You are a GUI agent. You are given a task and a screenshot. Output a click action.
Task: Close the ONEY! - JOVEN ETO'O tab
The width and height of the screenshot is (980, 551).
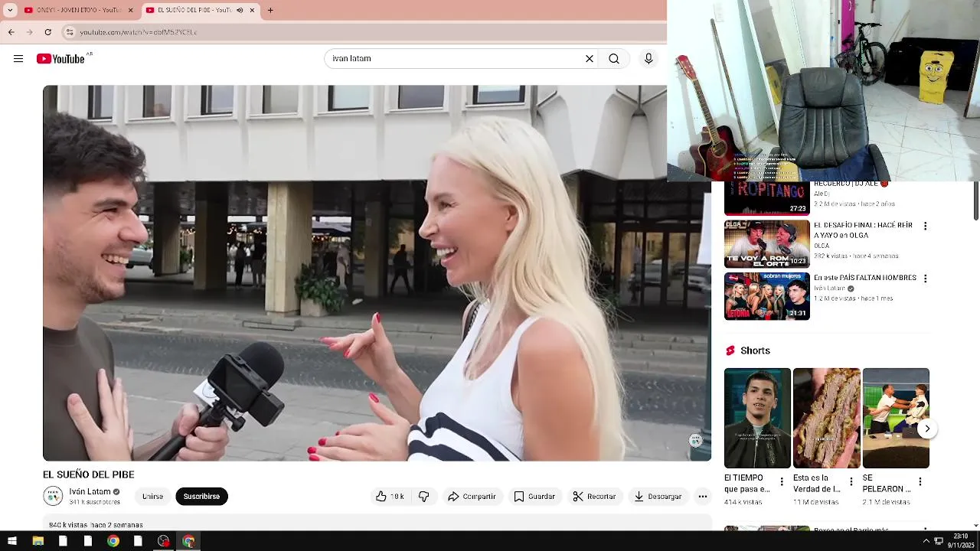pyautogui.click(x=130, y=11)
